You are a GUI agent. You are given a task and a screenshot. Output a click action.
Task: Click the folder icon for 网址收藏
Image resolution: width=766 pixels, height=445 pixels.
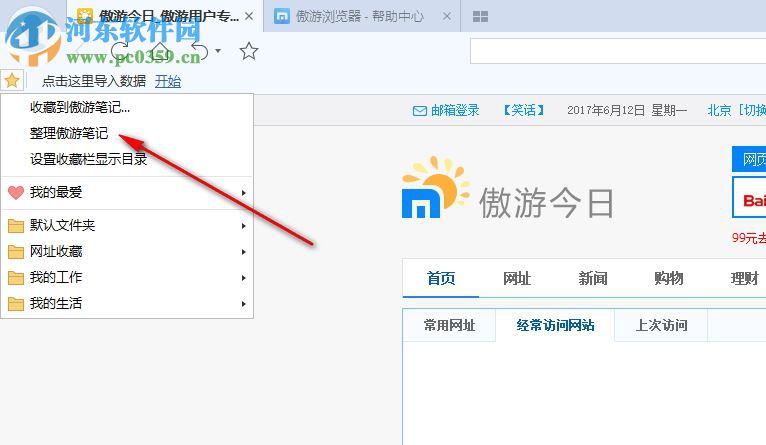point(16,252)
